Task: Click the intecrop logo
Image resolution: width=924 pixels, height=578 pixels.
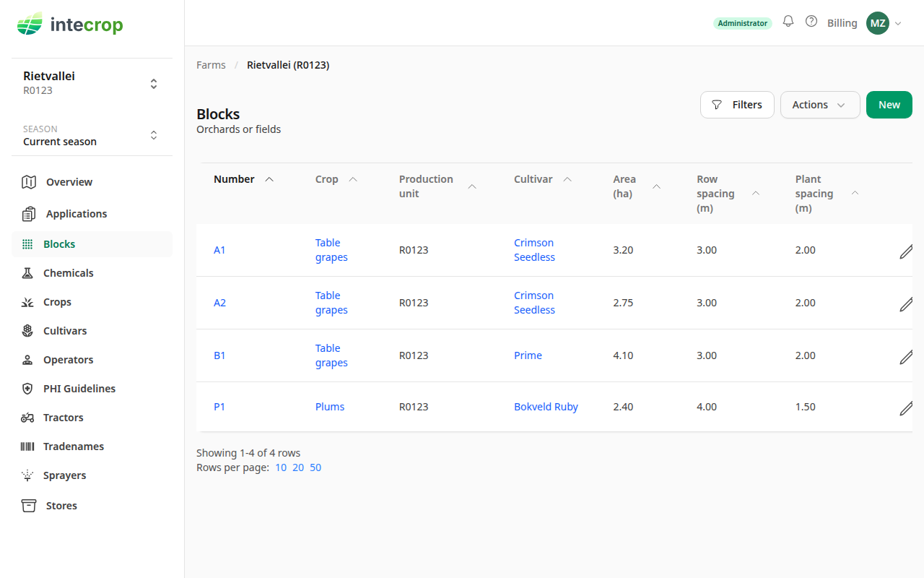Action: click(70, 25)
